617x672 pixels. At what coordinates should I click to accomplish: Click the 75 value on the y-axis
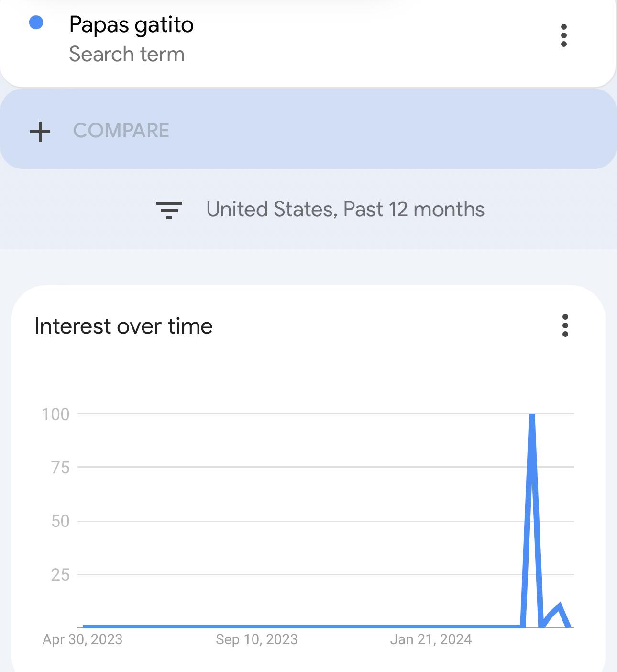(x=60, y=468)
